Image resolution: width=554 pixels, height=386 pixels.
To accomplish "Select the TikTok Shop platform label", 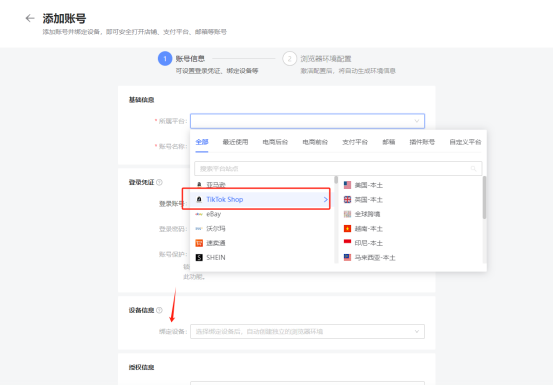I will (x=224, y=200).
